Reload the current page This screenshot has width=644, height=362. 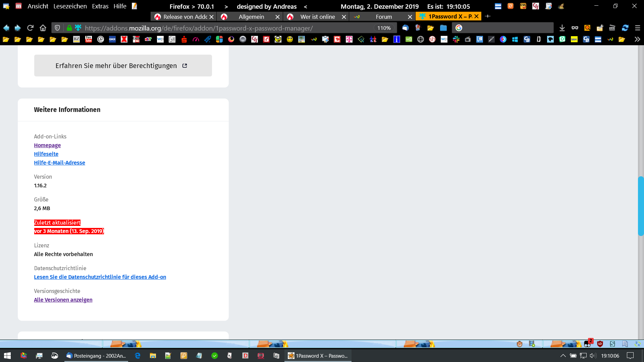pyautogui.click(x=30, y=28)
